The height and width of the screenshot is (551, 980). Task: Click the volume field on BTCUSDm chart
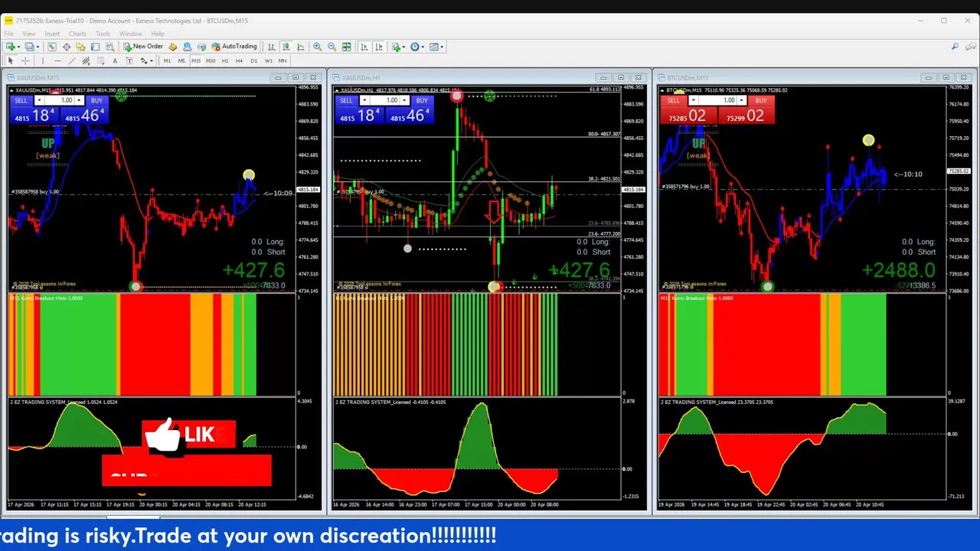coord(717,100)
